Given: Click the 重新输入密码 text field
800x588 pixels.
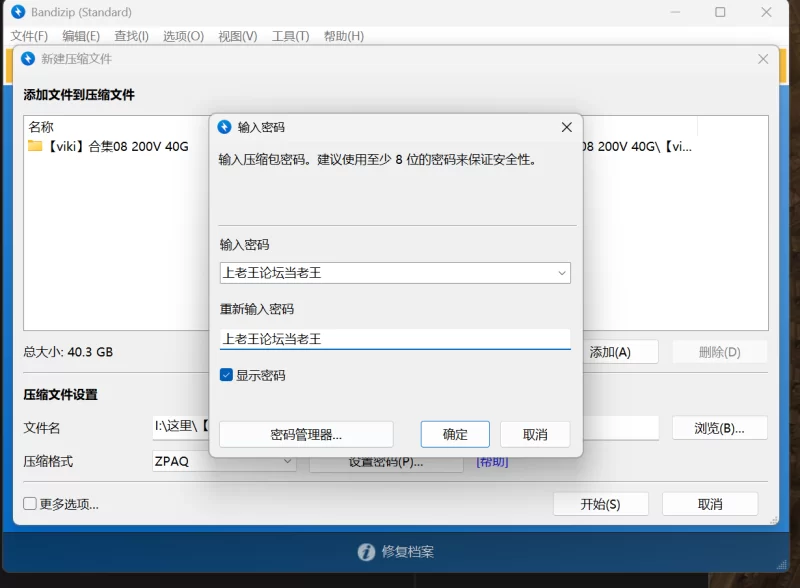Looking at the screenshot, I should [395, 339].
